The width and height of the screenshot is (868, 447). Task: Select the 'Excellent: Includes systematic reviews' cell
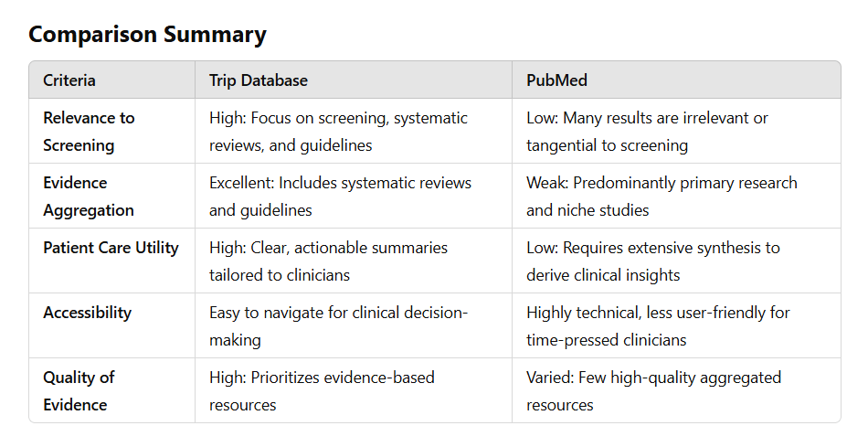pos(340,197)
